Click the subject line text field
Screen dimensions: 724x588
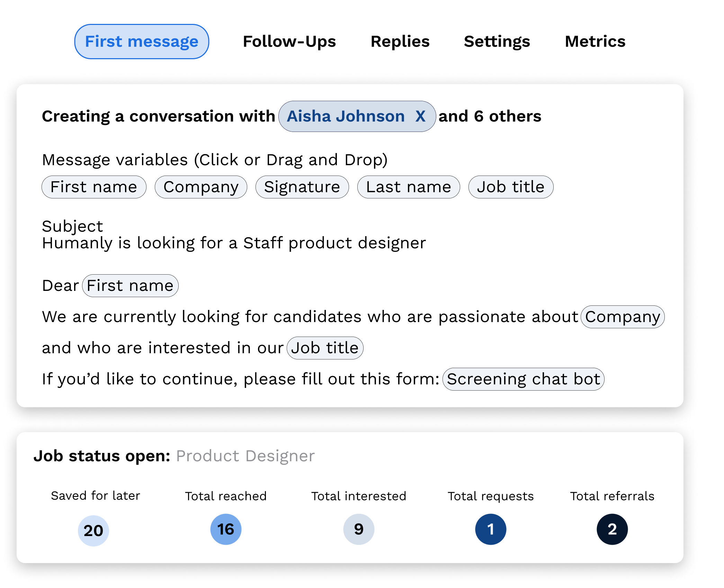(x=234, y=243)
